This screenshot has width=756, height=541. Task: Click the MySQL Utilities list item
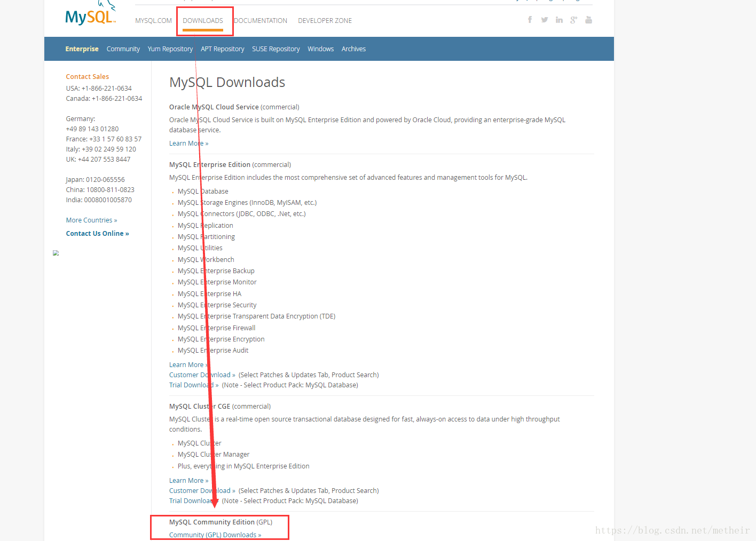tap(200, 248)
